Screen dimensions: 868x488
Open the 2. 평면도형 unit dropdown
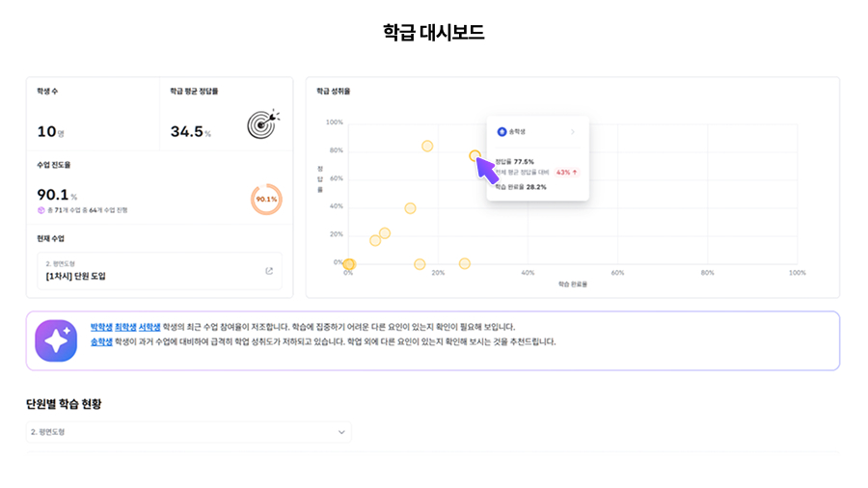[x=189, y=432]
